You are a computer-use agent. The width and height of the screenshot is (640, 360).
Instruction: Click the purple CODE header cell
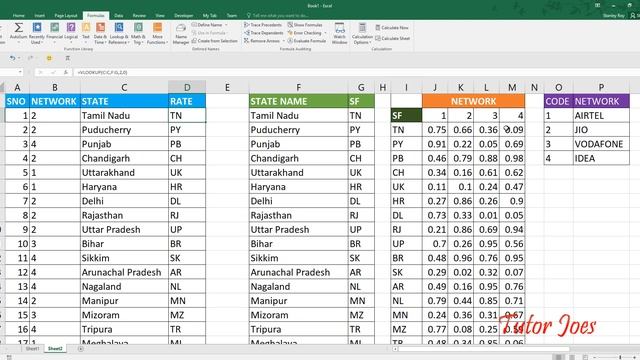click(559, 101)
